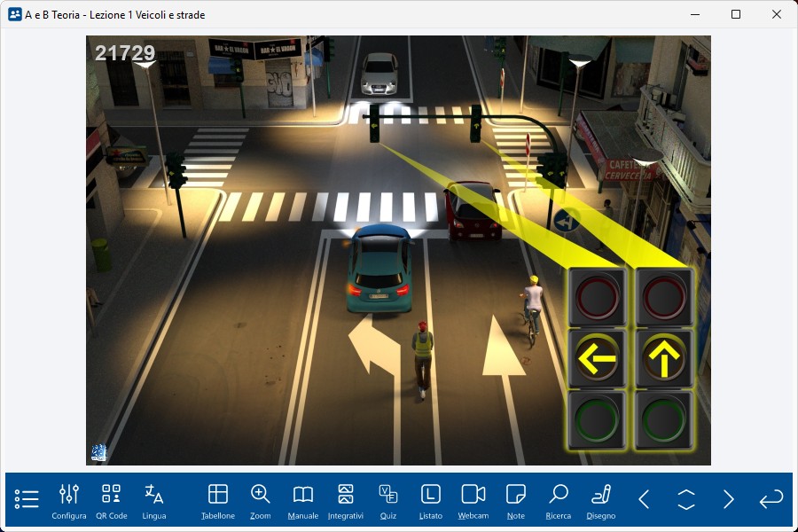Start the Quiz
Viewport: 798px width, 532px height.
[388, 500]
